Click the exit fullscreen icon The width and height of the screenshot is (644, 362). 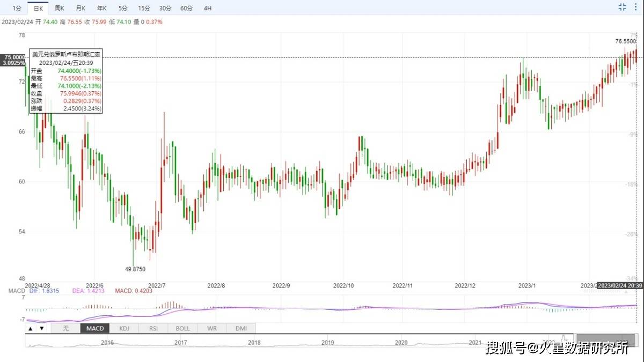coord(622,7)
